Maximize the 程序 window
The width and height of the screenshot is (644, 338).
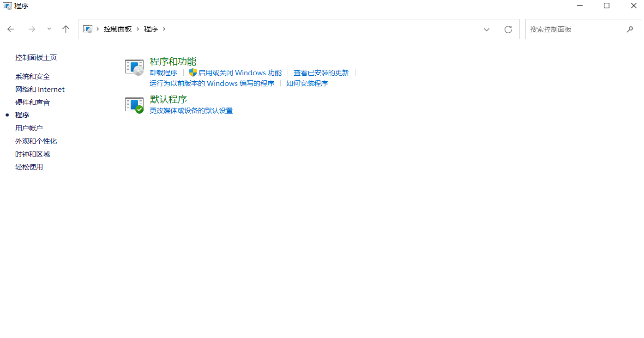click(x=607, y=6)
